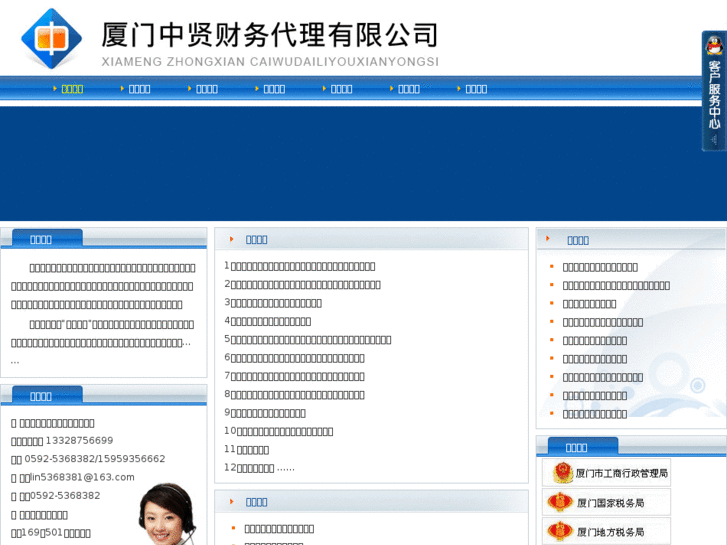The image size is (727, 545).
Task: Open the 客户服务中心 floating service panel
Action: [714, 91]
